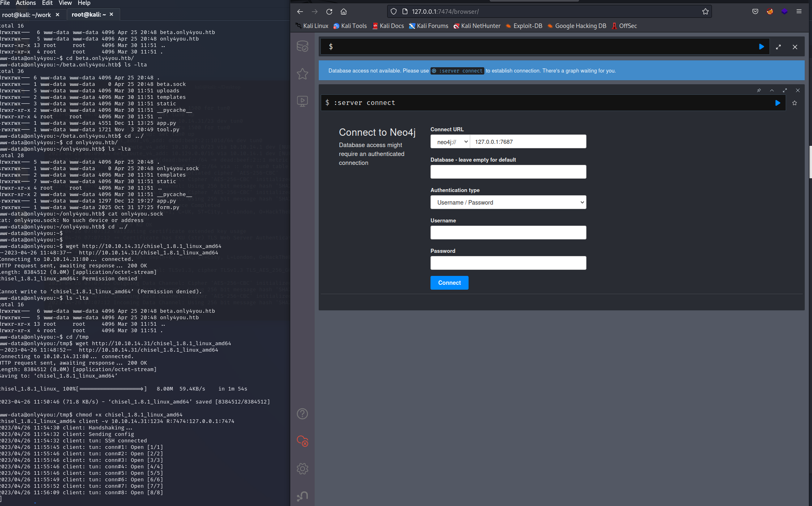Screen dimensions: 812x506
Task: Collapse the :server connect frame
Action: coord(772,90)
